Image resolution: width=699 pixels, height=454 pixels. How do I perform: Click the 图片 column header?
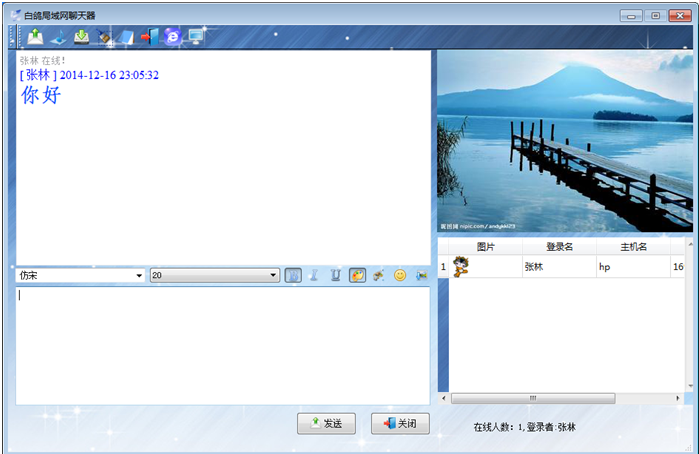[485, 247]
